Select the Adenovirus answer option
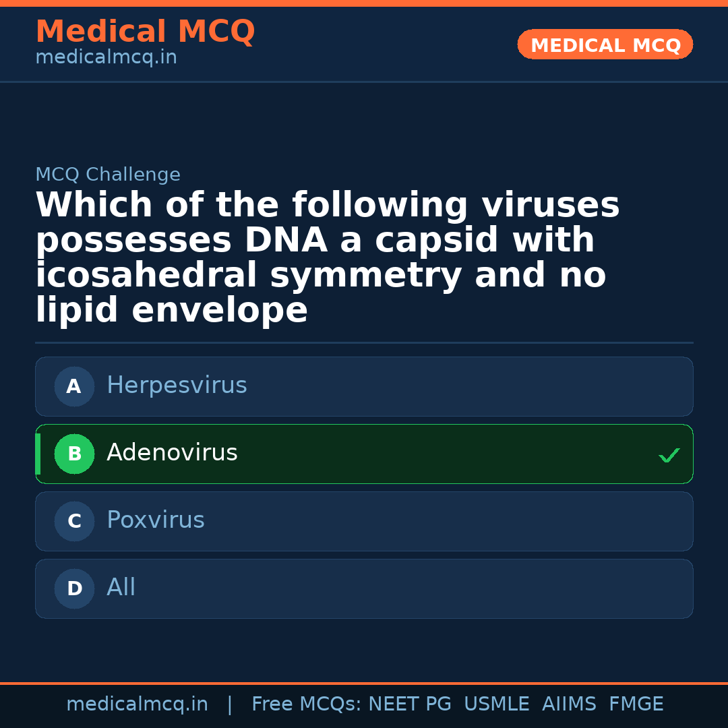Screen dimensions: 728x728 364,454
